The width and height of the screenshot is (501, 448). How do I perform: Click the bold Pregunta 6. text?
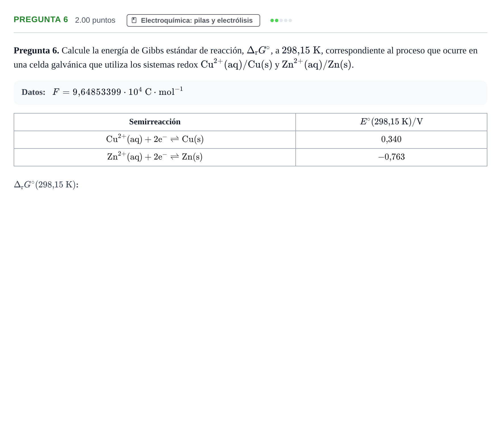pos(36,51)
